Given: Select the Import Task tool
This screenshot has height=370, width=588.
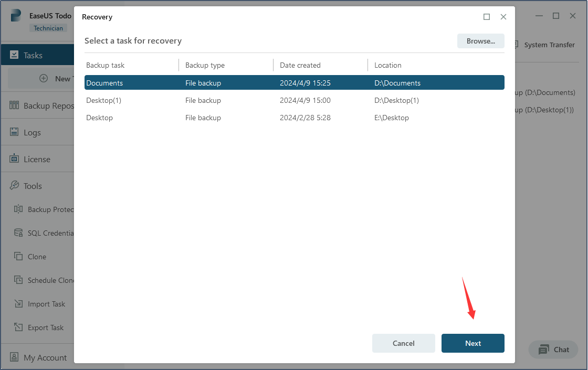Looking at the screenshot, I should tap(46, 303).
